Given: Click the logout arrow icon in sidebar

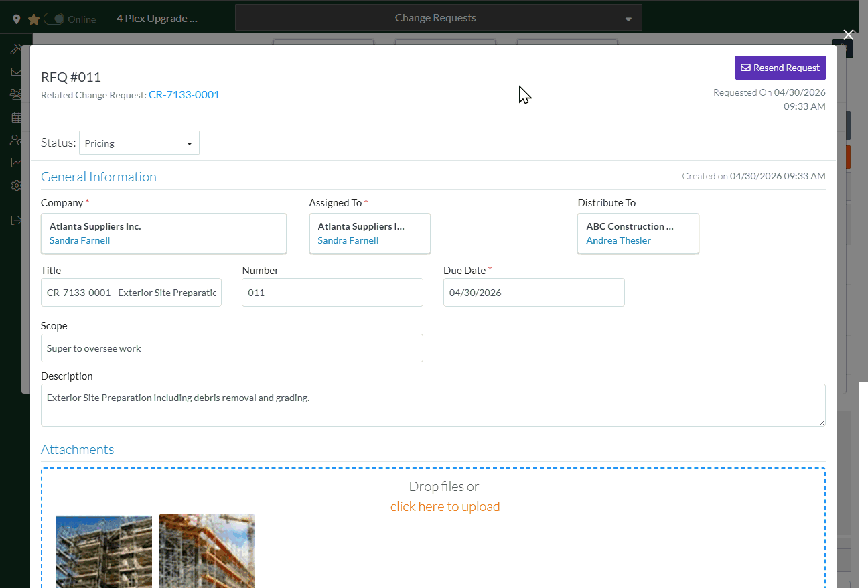Looking at the screenshot, I should pos(15,220).
